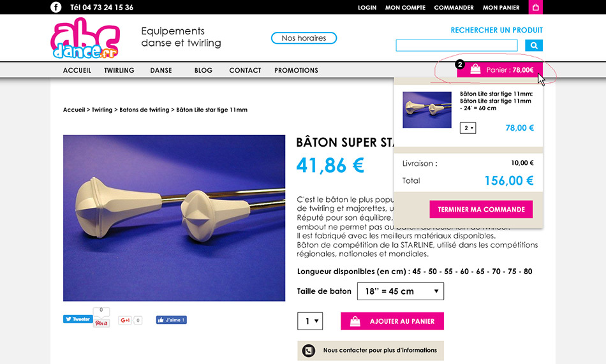Open the TWIRLING menu

coord(119,70)
